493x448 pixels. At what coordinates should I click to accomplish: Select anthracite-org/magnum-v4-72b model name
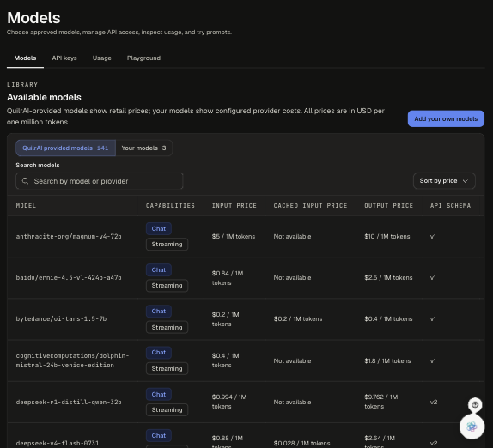(x=69, y=236)
